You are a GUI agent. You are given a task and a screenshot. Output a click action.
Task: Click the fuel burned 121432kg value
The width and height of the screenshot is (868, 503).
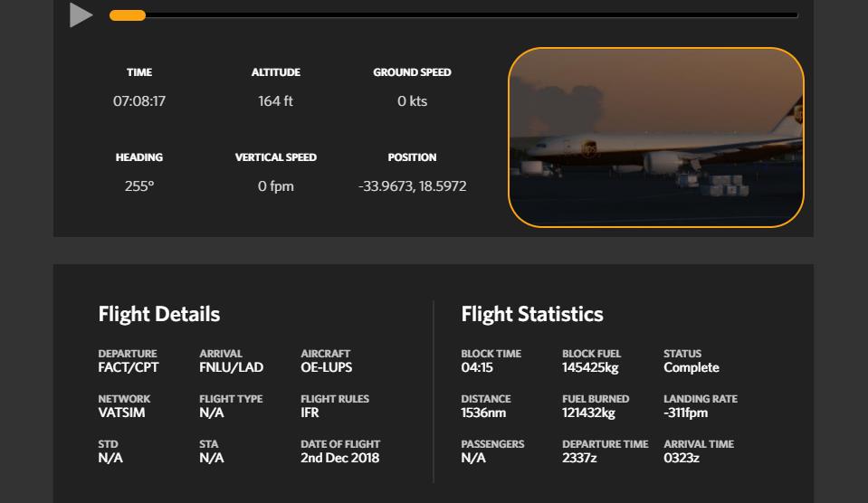pos(588,413)
